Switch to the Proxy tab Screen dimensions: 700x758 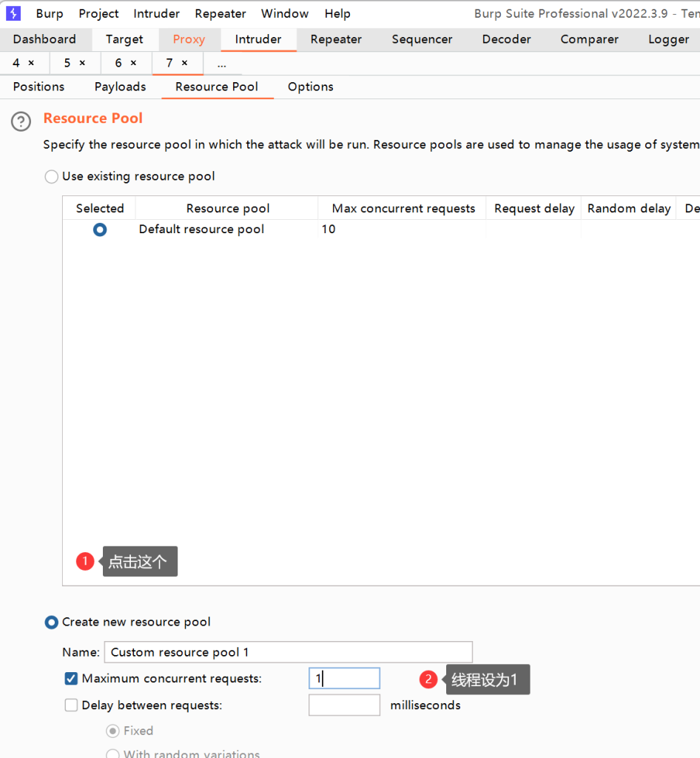[x=189, y=39]
